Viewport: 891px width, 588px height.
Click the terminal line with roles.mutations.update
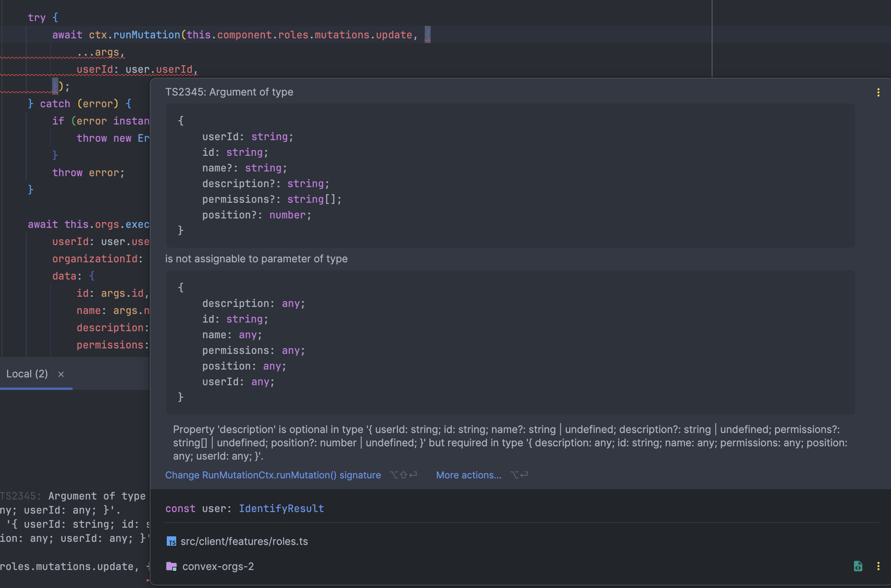click(x=69, y=566)
